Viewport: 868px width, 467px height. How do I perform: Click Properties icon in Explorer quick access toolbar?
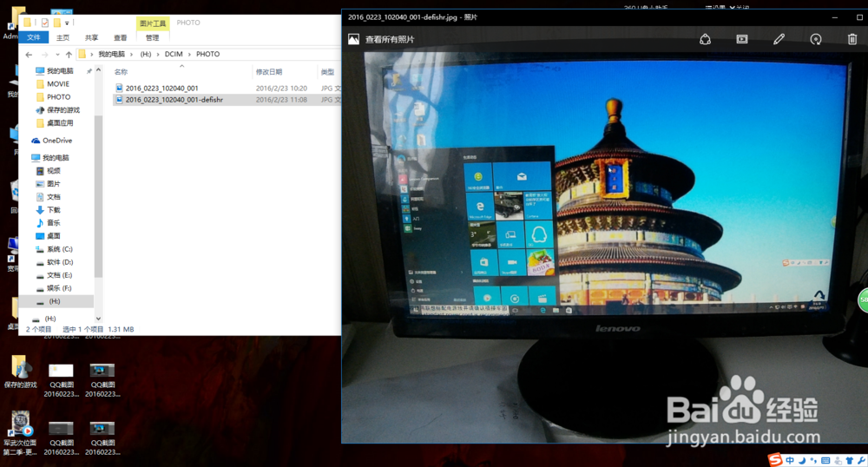pos(45,23)
